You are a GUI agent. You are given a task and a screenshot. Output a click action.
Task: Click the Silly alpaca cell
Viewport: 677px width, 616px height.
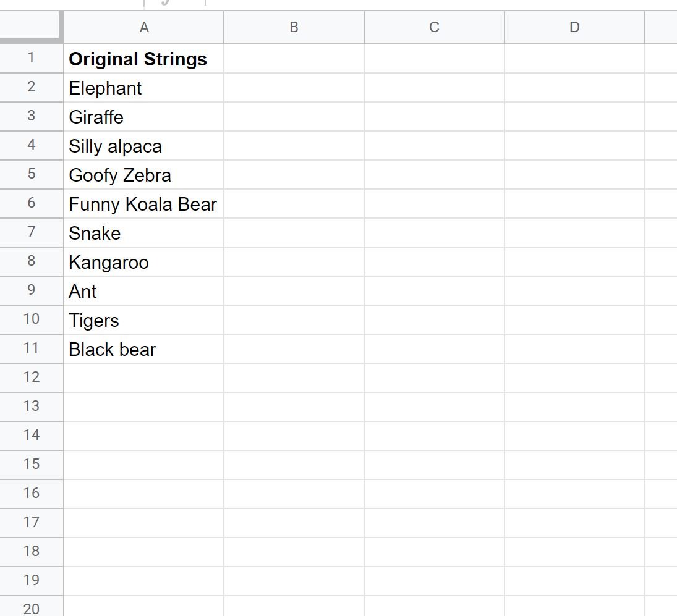[x=144, y=146]
